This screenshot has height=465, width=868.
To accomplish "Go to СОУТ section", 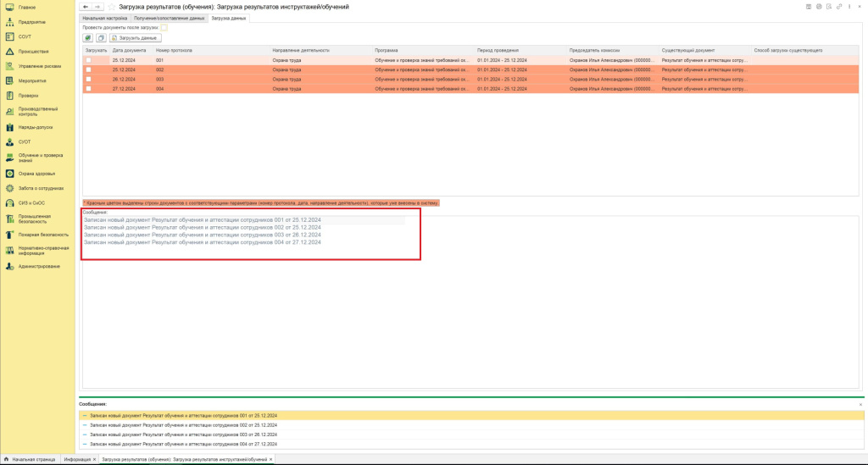I will pyautogui.click(x=25, y=36).
